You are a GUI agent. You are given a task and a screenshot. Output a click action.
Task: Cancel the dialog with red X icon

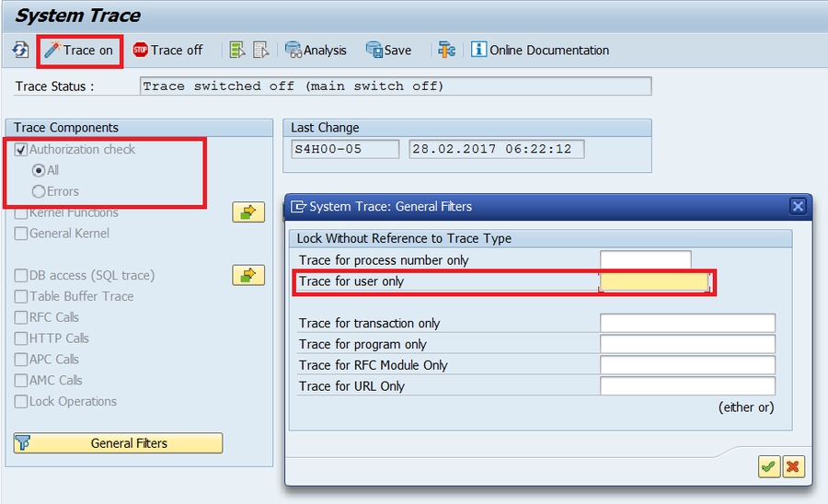[793, 467]
